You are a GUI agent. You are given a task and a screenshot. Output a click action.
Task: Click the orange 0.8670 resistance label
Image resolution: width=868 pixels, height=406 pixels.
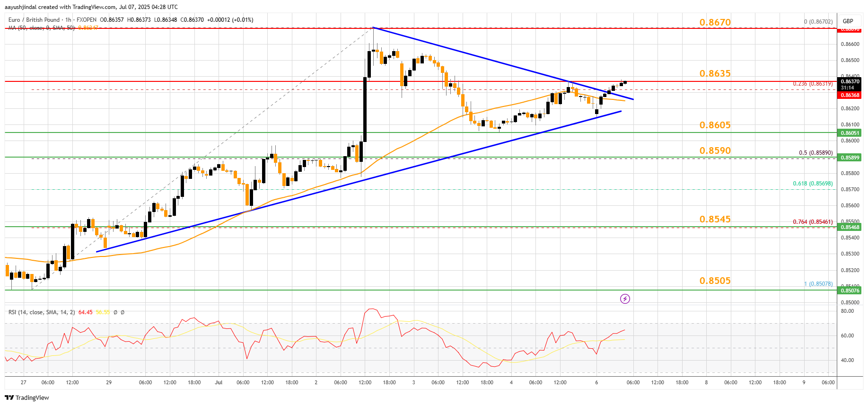pyautogui.click(x=715, y=22)
